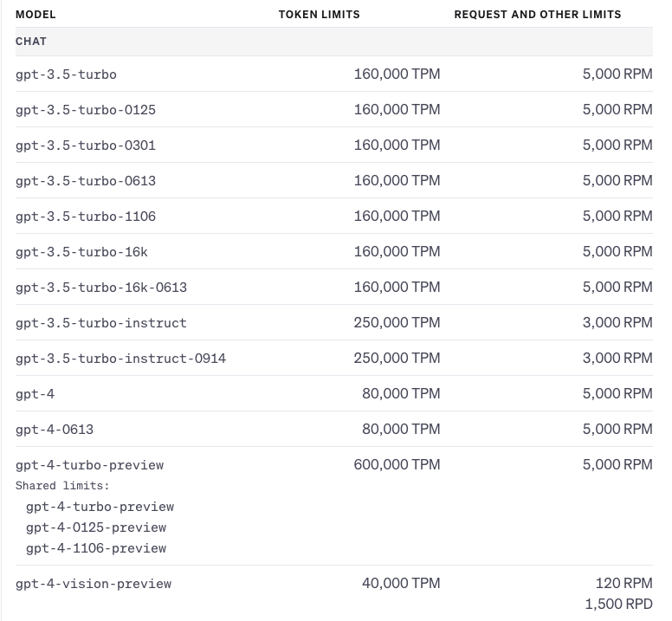The width and height of the screenshot is (672, 621).
Task: Click the TOKEN LIMITS column header
Action: (x=319, y=15)
